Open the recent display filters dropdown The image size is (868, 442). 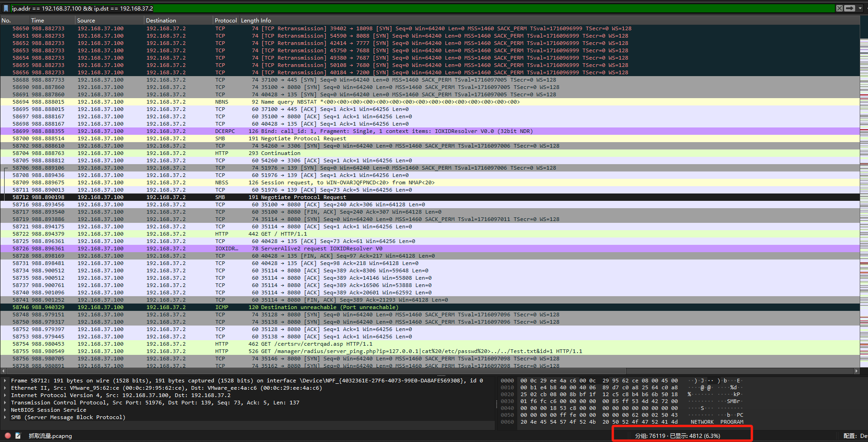point(860,8)
